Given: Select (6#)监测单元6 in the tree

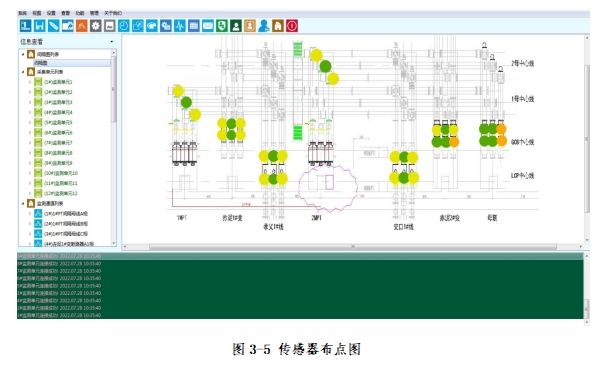Looking at the screenshot, I should click(58, 133).
